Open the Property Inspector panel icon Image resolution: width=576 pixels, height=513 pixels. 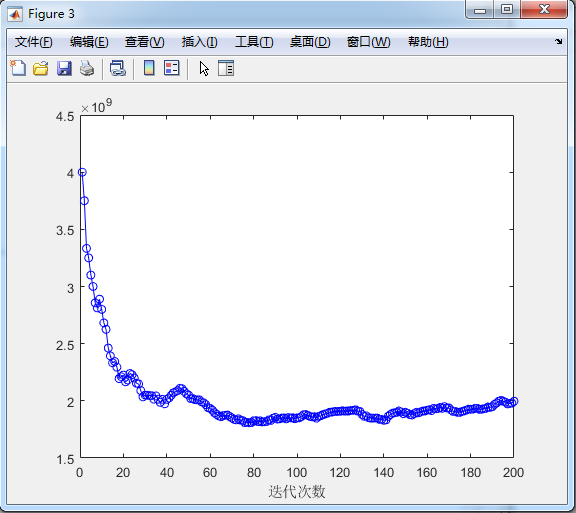click(226, 68)
